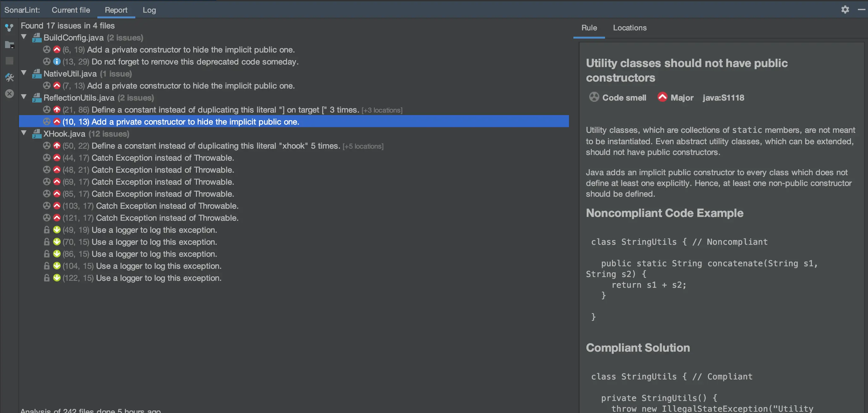Open the Log tab
This screenshot has width=868, height=413.
click(149, 10)
